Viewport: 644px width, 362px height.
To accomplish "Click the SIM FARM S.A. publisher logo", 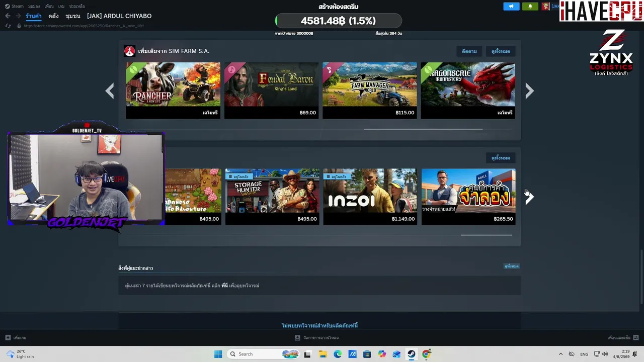I will click(x=130, y=51).
